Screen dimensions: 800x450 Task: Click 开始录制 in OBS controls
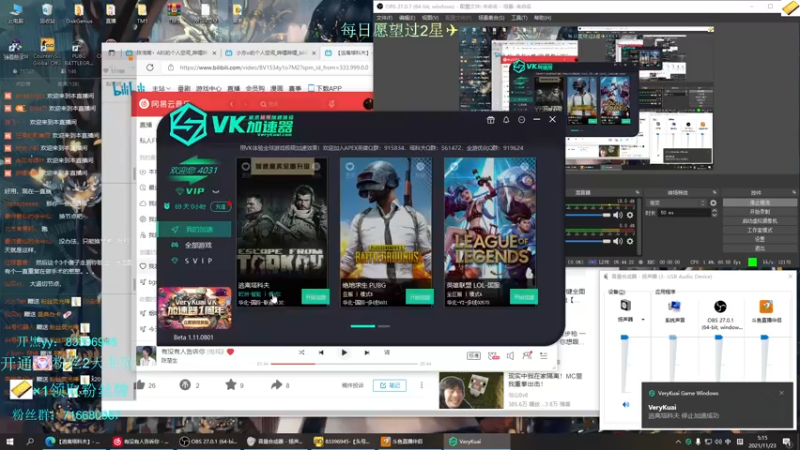click(759, 212)
